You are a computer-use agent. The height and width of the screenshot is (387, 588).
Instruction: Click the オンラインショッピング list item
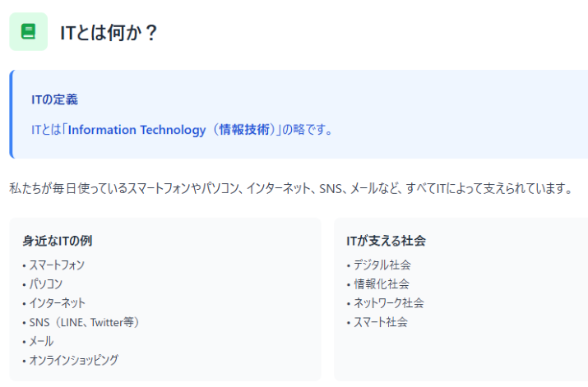pyautogui.click(x=73, y=359)
